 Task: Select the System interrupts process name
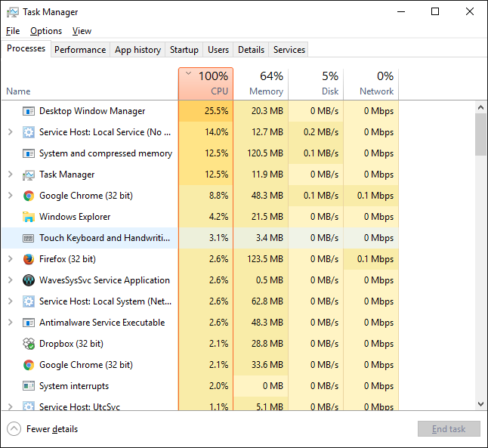coord(74,386)
